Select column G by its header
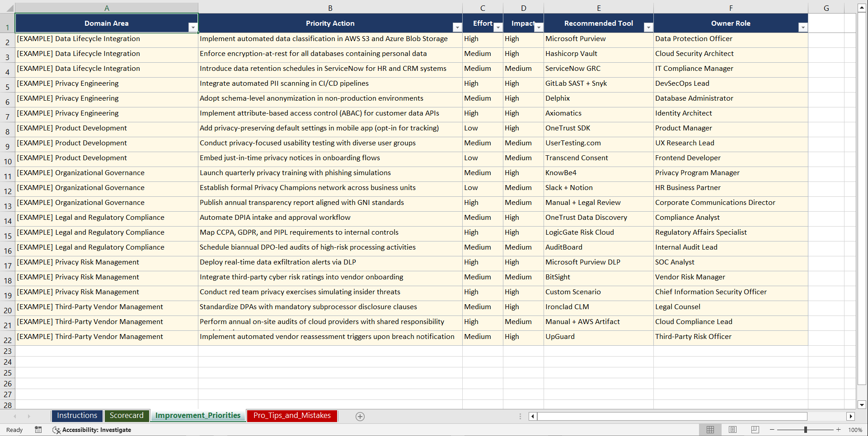The width and height of the screenshot is (868, 436). pos(826,8)
